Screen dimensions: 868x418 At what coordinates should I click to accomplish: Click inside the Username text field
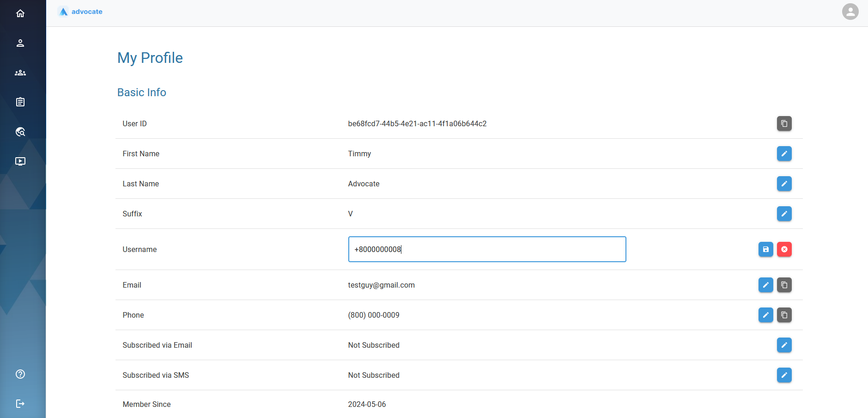click(487, 249)
